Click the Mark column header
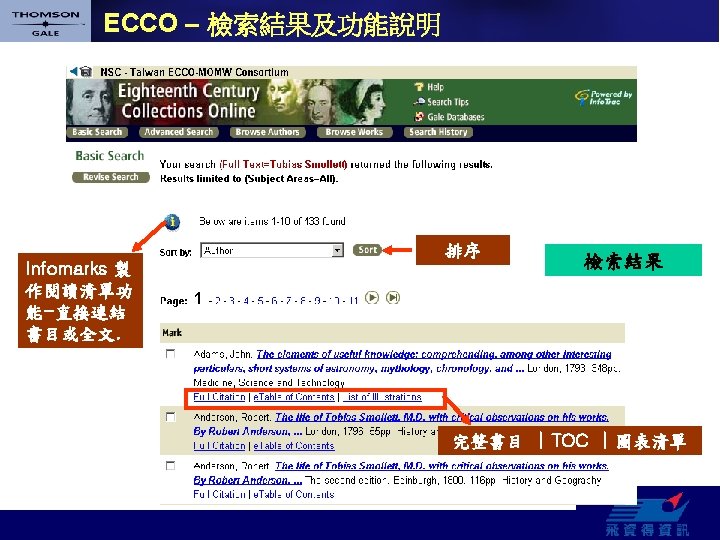Screen dimensions: 720x540 pyautogui.click(x=172, y=333)
